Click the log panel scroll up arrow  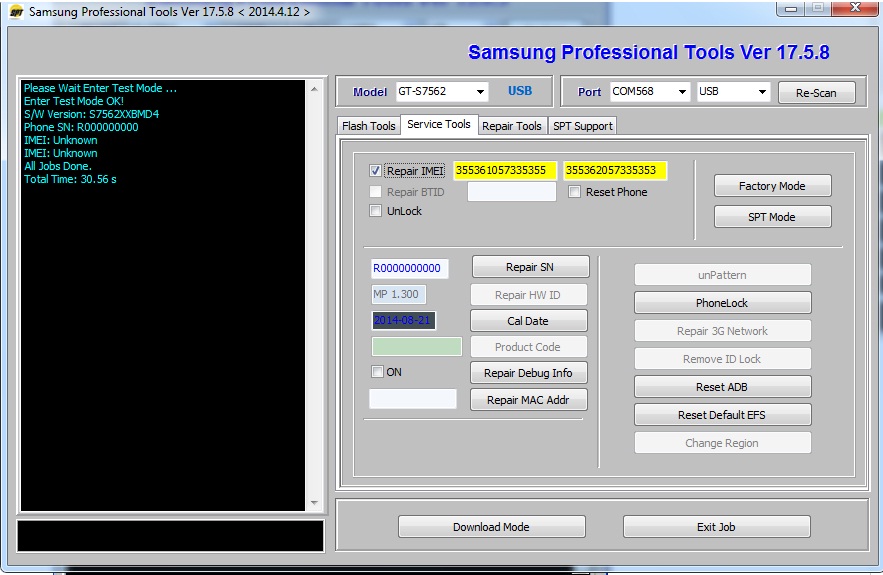pyautogui.click(x=314, y=89)
